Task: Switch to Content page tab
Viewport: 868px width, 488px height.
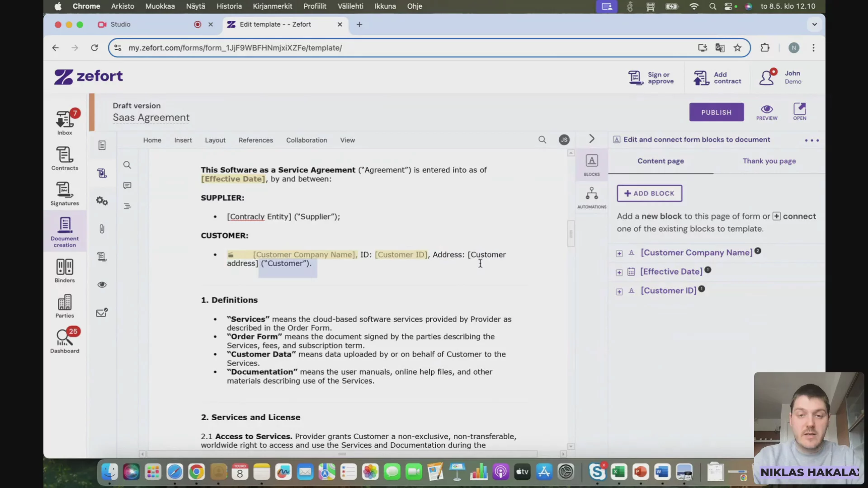Action: click(660, 161)
